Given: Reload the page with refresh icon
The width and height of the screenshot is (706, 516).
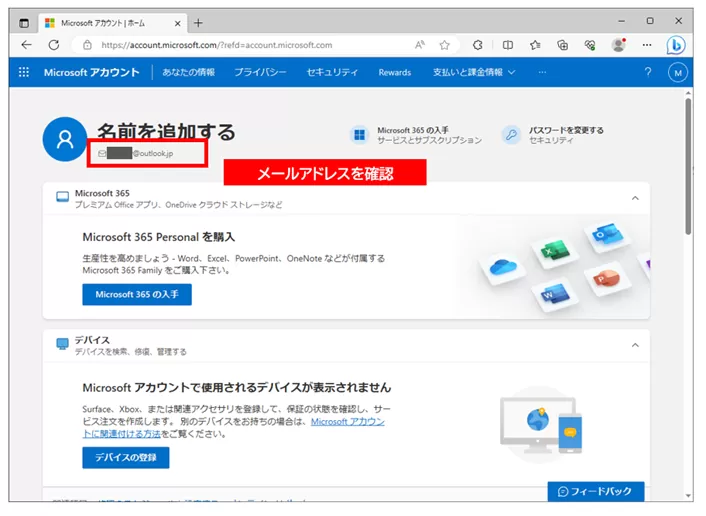Looking at the screenshot, I should [x=53, y=45].
